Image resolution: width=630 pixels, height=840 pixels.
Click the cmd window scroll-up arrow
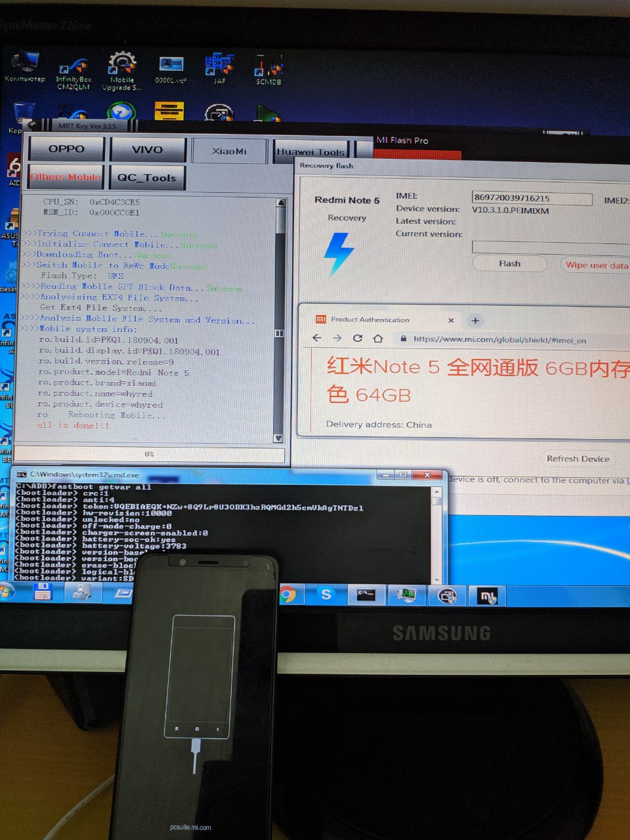tap(437, 491)
